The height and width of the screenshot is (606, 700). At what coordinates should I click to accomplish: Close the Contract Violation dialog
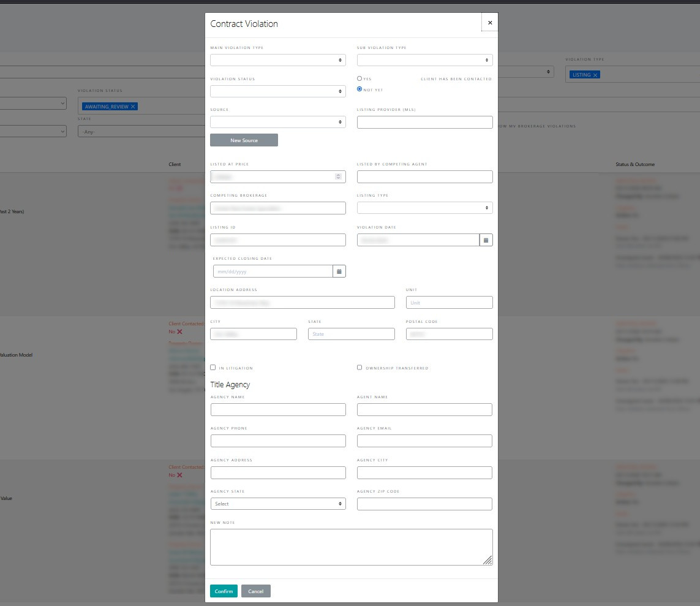[489, 22]
